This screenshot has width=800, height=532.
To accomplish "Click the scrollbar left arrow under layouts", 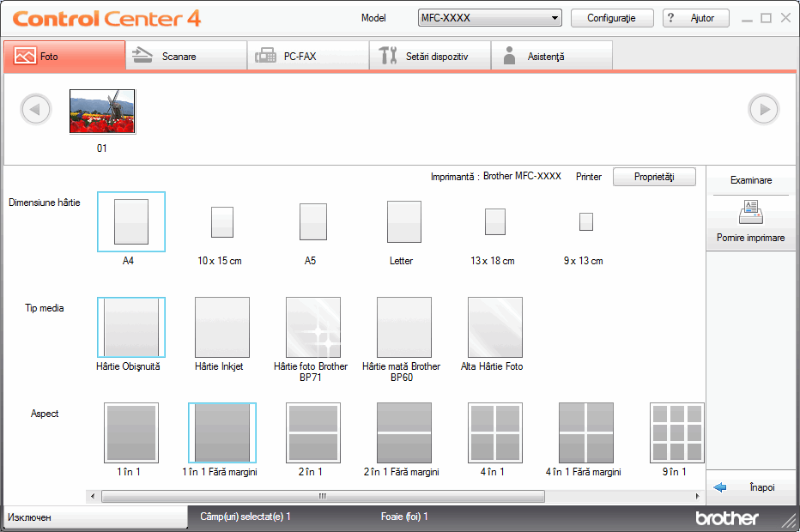I will pyautogui.click(x=93, y=496).
